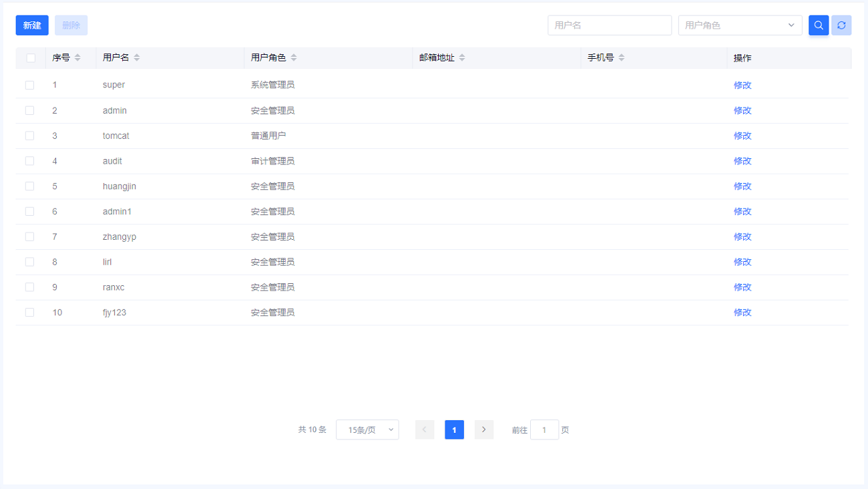Expand the 15条/页 page size selector
Screen dimensions: 868x489
tap(367, 430)
